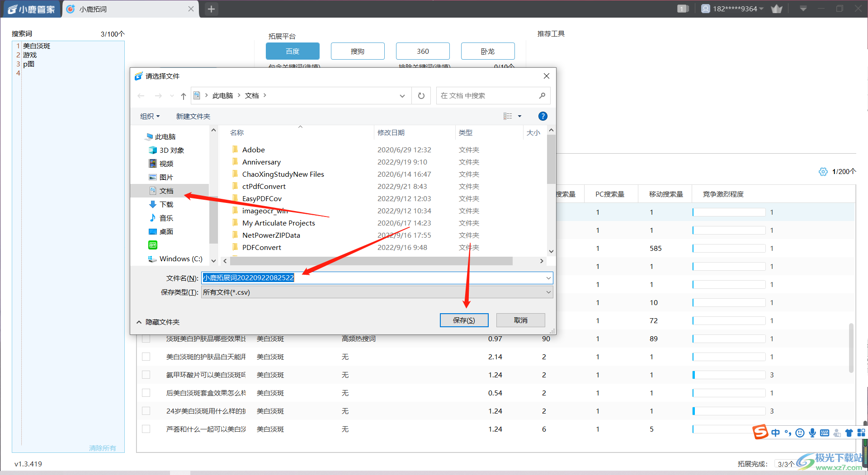Image resolution: width=868 pixels, height=475 pixels.
Task: Click the 清除所有 link
Action: pos(103,448)
